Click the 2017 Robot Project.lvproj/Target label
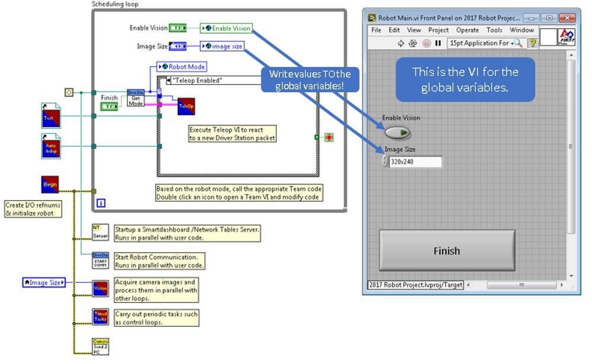 (415, 285)
